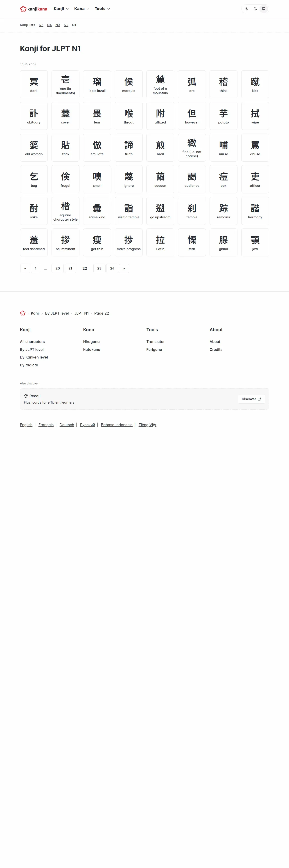The height and width of the screenshot is (868, 289).
Task: Switch to light theme (sun icon)
Action: (247, 9)
